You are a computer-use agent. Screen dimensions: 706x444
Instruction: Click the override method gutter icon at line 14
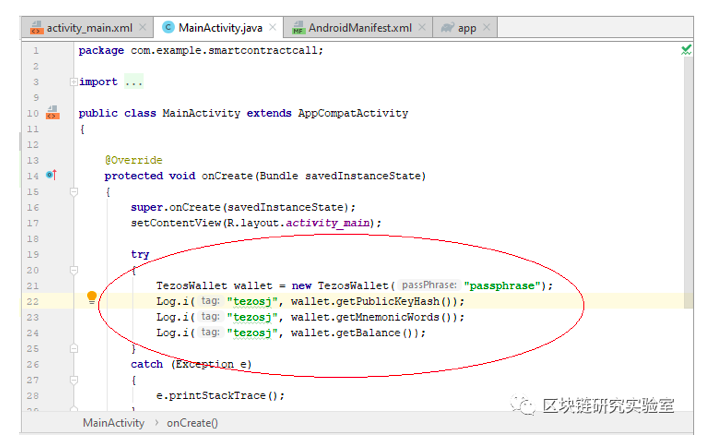coord(52,175)
